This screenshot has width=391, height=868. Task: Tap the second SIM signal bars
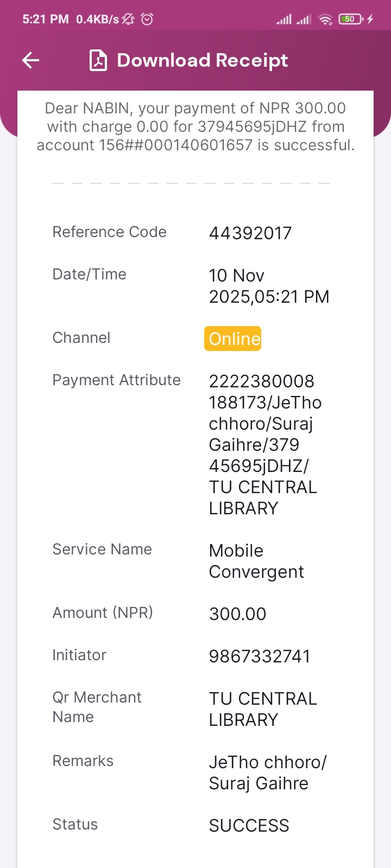tap(304, 20)
